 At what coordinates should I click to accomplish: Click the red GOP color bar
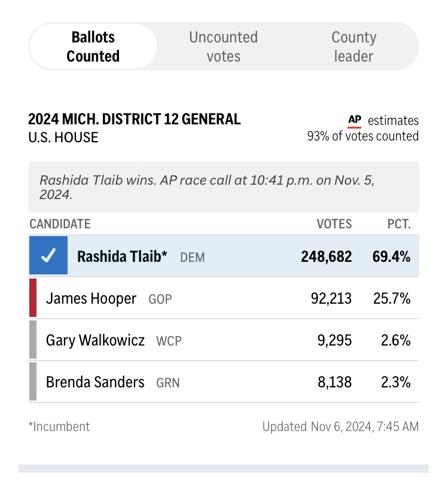(32, 298)
